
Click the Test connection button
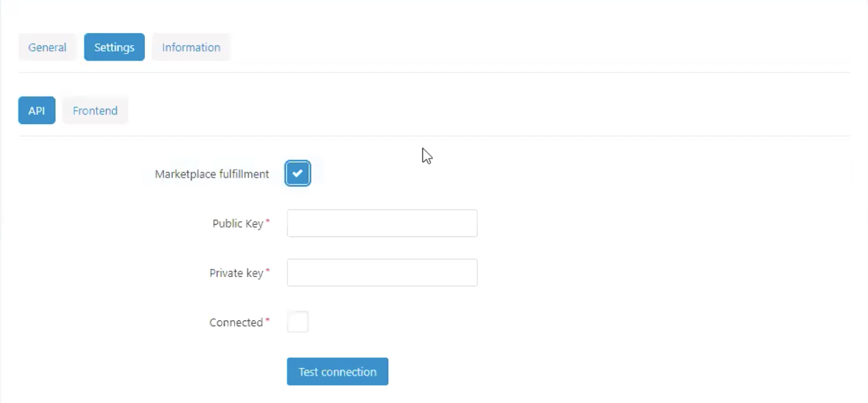[337, 371]
